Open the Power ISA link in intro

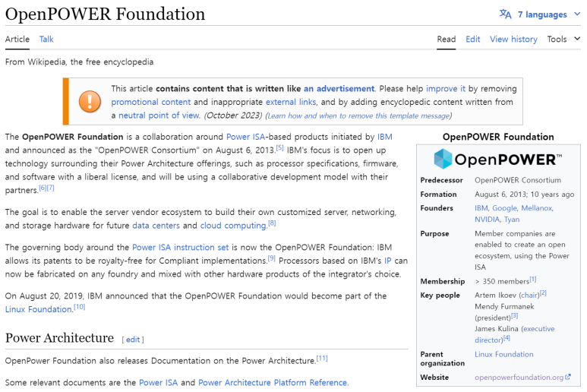click(x=245, y=137)
